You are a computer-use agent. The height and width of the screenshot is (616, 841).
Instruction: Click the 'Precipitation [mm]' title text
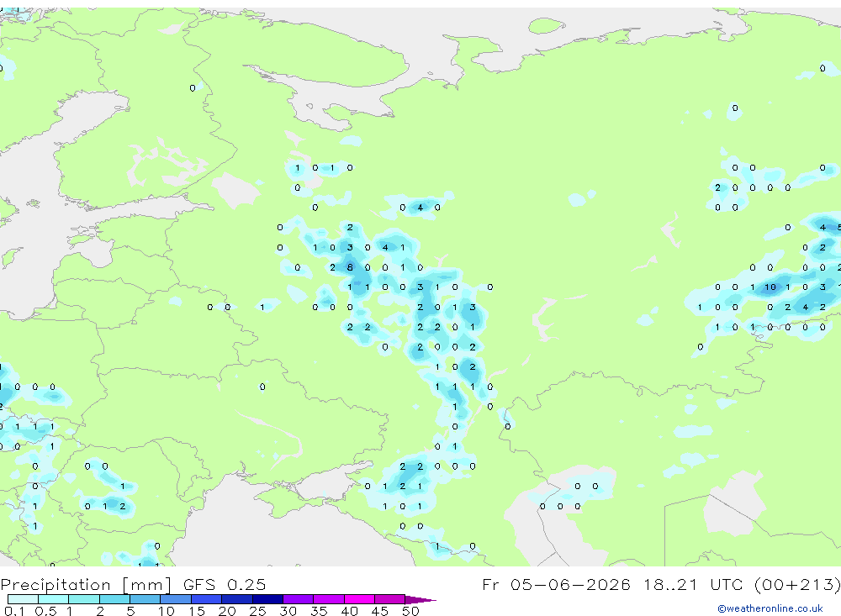[x=86, y=585]
